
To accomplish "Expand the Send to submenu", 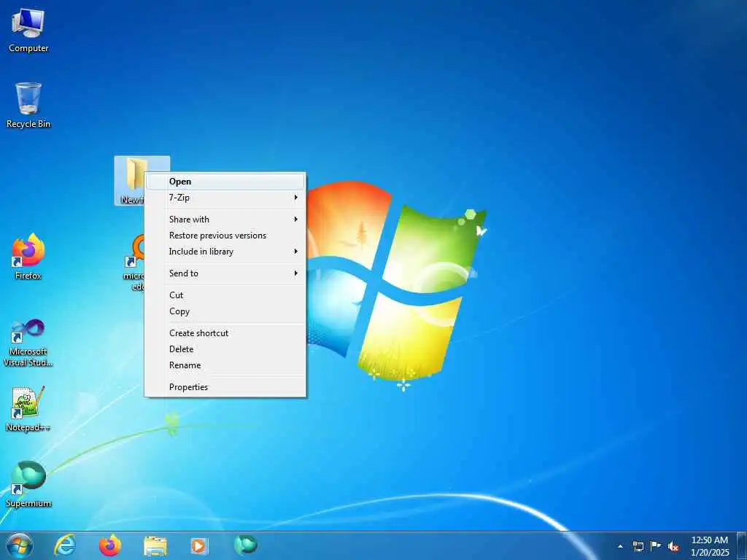I will 225,273.
